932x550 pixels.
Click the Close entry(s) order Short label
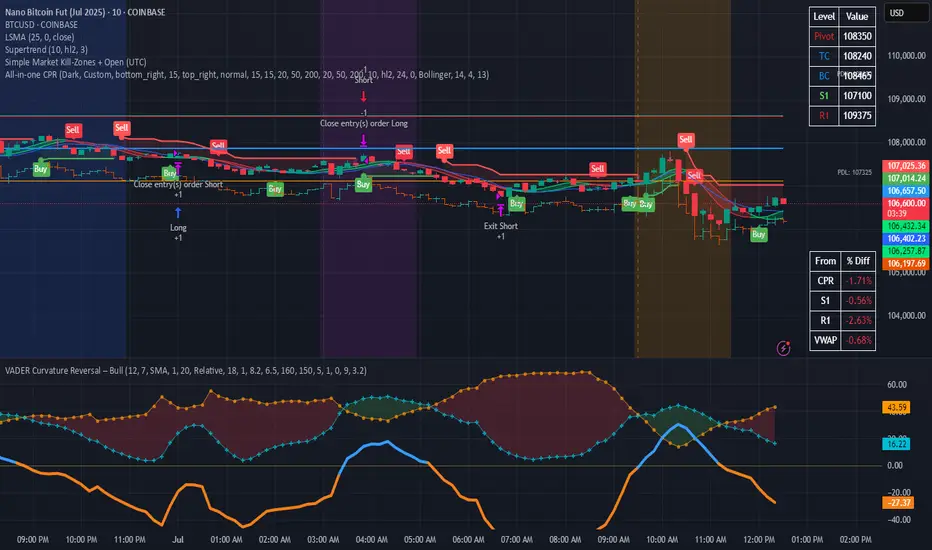coord(177,183)
